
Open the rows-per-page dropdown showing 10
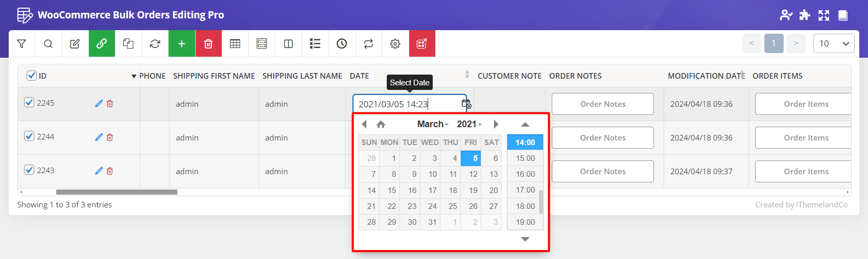(x=833, y=43)
